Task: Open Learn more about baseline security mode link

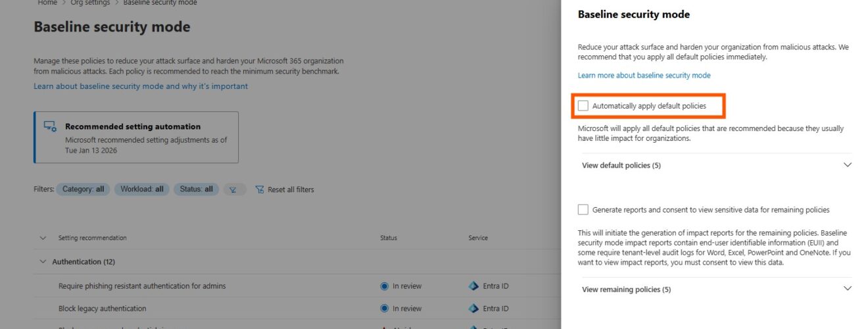Action: click(644, 76)
